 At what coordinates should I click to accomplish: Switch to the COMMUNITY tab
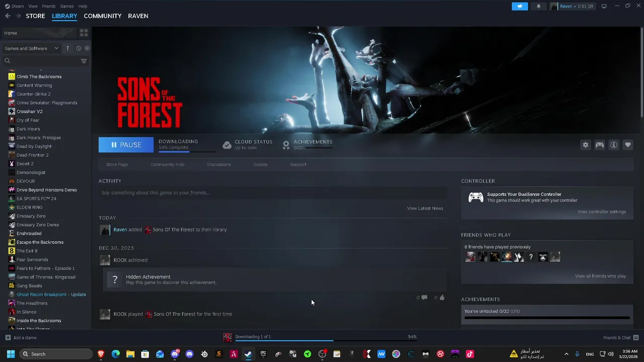103,16
